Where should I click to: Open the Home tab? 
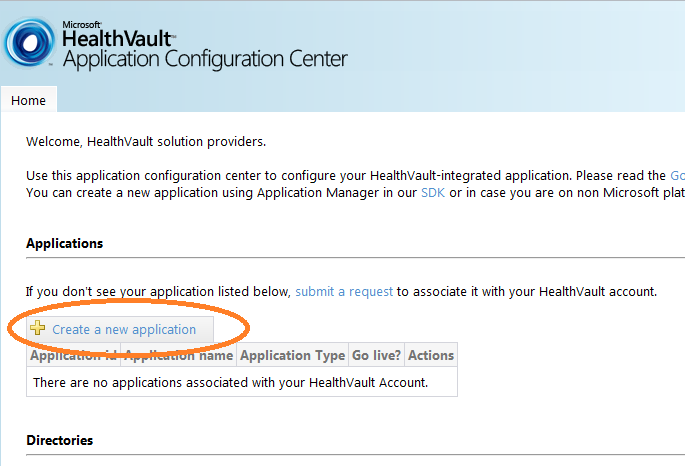[x=28, y=100]
